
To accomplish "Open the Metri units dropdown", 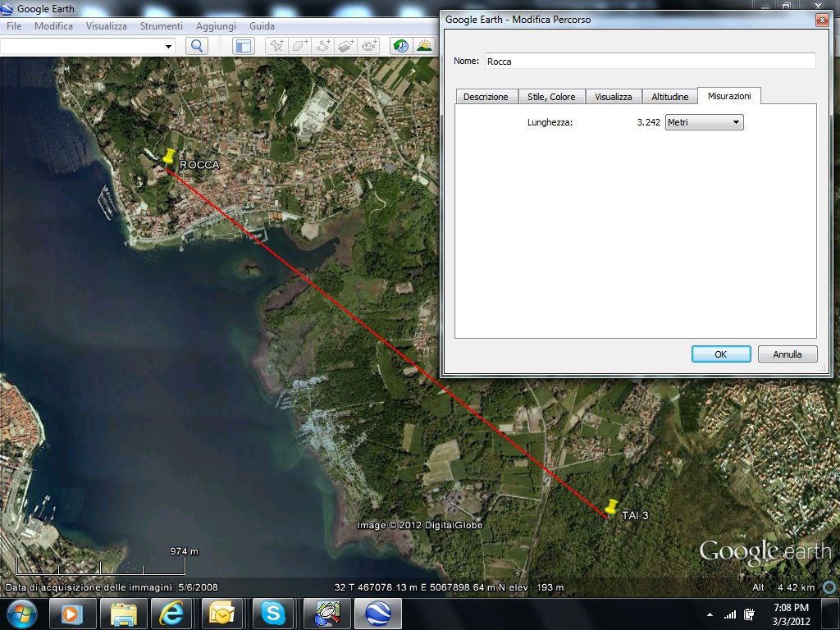I will click(x=704, y=122).
